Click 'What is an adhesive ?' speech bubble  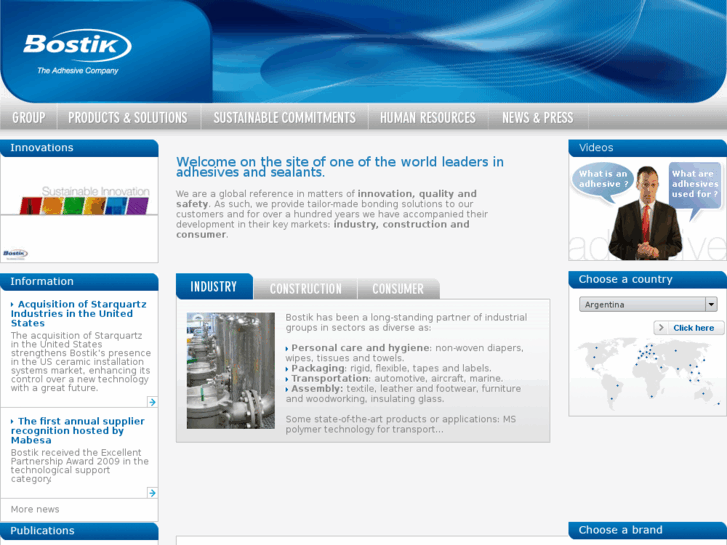603,181
